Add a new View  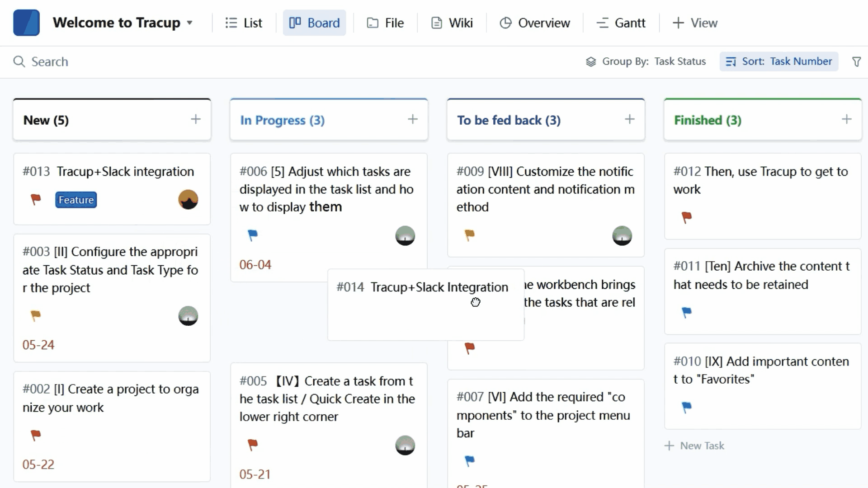695,23
